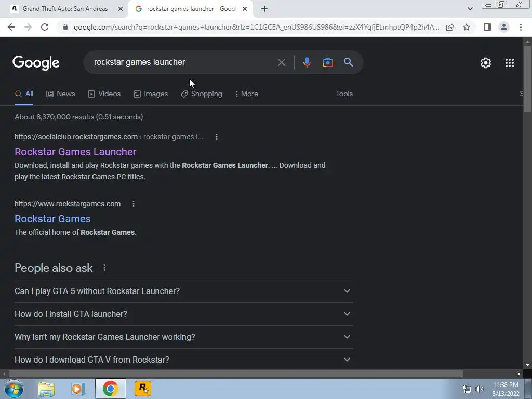Screen dimensions: 532x399
Task: Expand 'Can I play GTA 5 without Rockstar Launcher?'
Action: coord(183,291)
